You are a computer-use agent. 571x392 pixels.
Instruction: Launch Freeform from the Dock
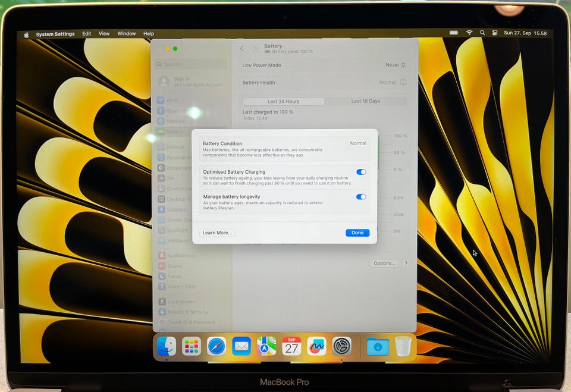click(316, 346)
